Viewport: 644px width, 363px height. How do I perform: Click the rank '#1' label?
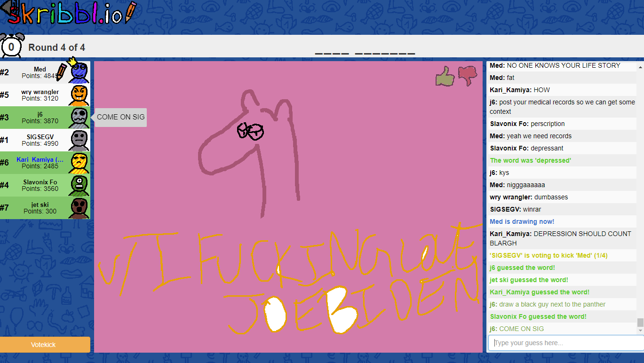5,140
